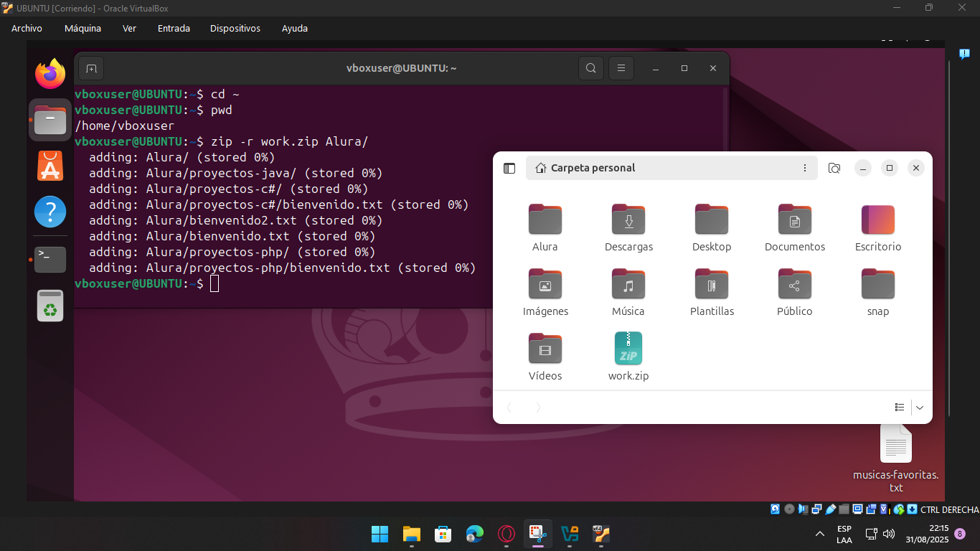The width and height of the screenshot is (980, 551).
Task: Select the Música folder
Action: pos(628,293)
